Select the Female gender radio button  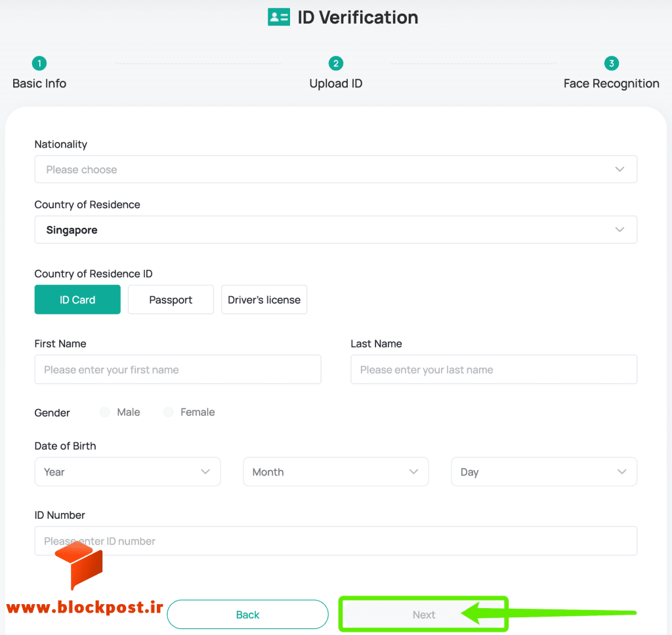point(169,412)
